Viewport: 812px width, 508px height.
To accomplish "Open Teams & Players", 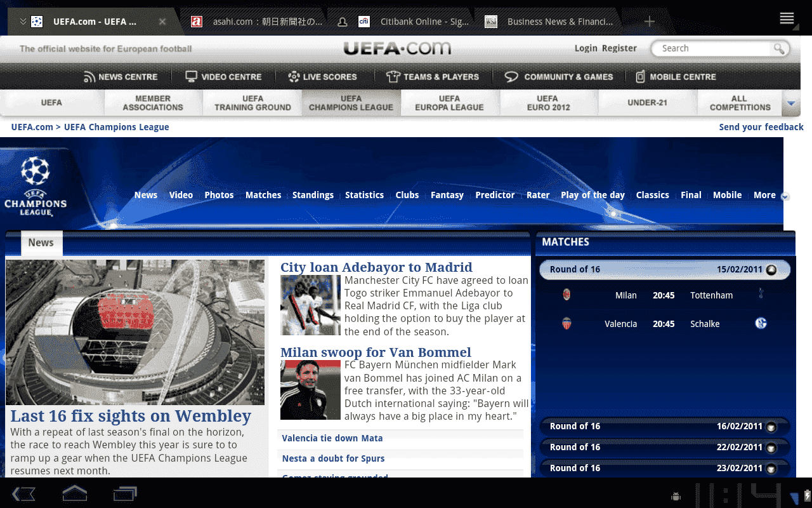I will 433,77.
